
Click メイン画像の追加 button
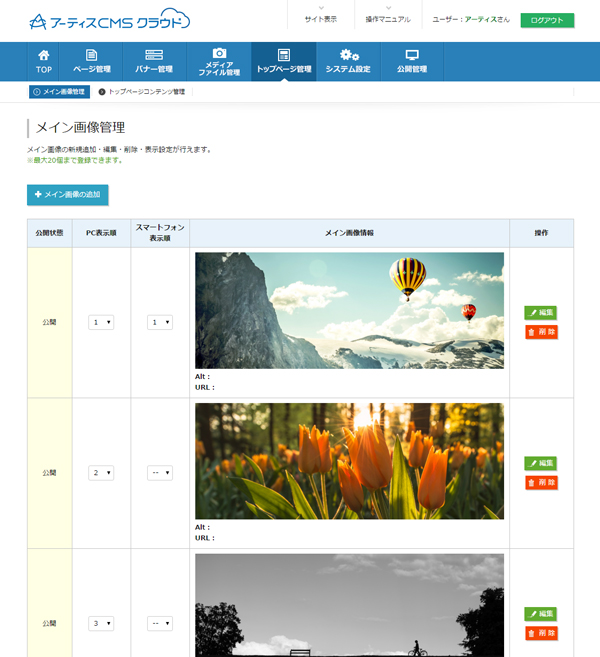67,195
